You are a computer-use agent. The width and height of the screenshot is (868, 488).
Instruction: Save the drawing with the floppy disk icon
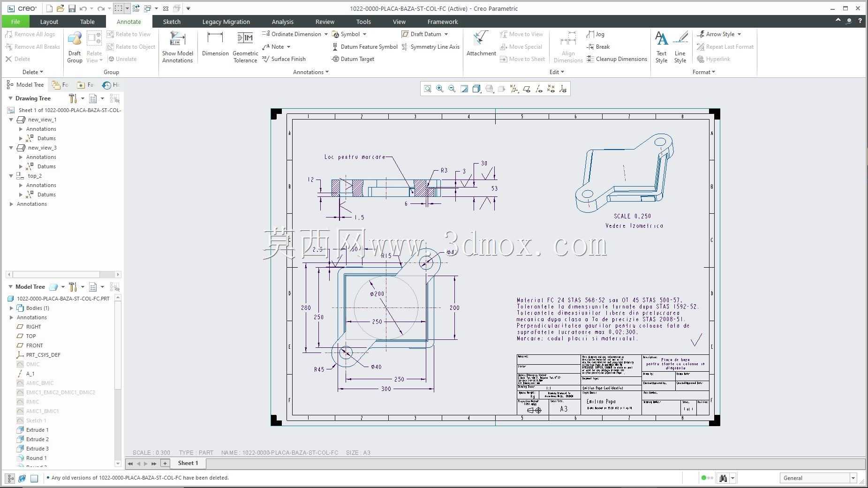point(72,8)
